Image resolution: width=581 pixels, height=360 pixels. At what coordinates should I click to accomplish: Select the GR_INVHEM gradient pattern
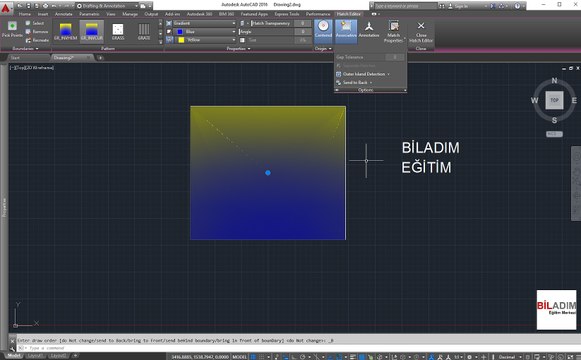[x=66, y=31]
